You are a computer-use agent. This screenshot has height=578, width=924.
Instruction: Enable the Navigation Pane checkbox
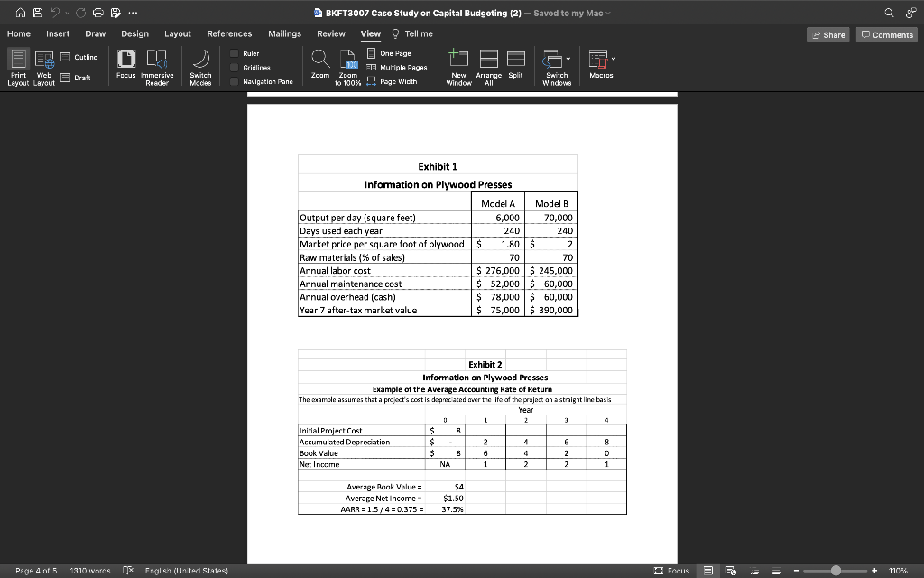pos(234,82)
